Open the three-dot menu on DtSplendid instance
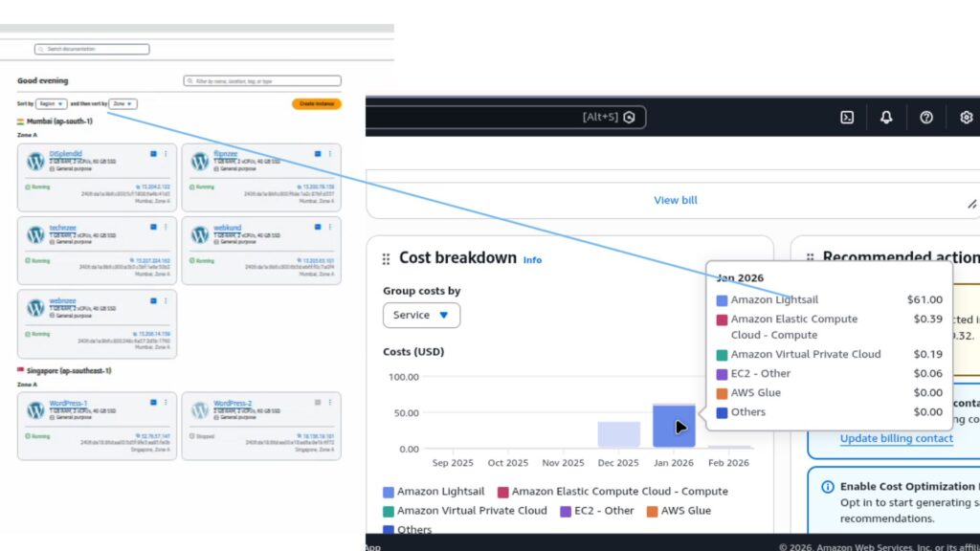 point(167,154)
